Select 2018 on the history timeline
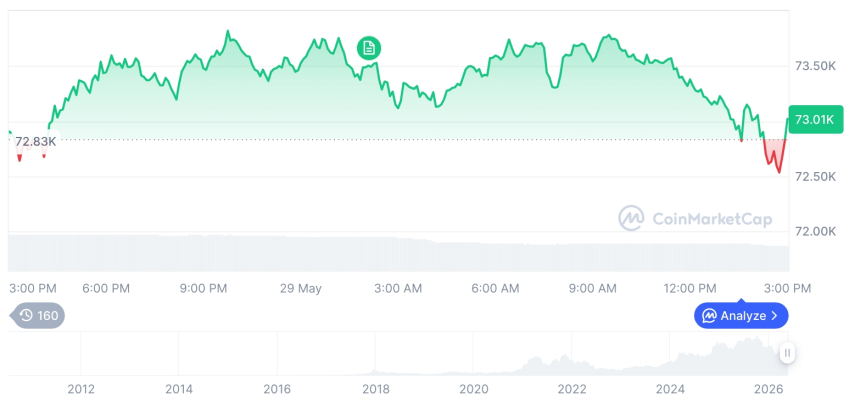This screenshot has height=401, width=860. [x=376, y=389]
